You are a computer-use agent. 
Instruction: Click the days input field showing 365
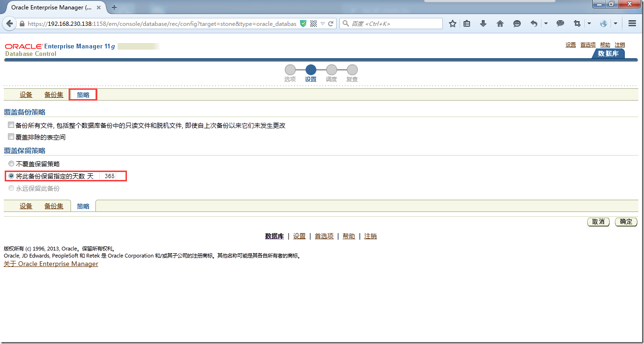click(x=107, y=176)
